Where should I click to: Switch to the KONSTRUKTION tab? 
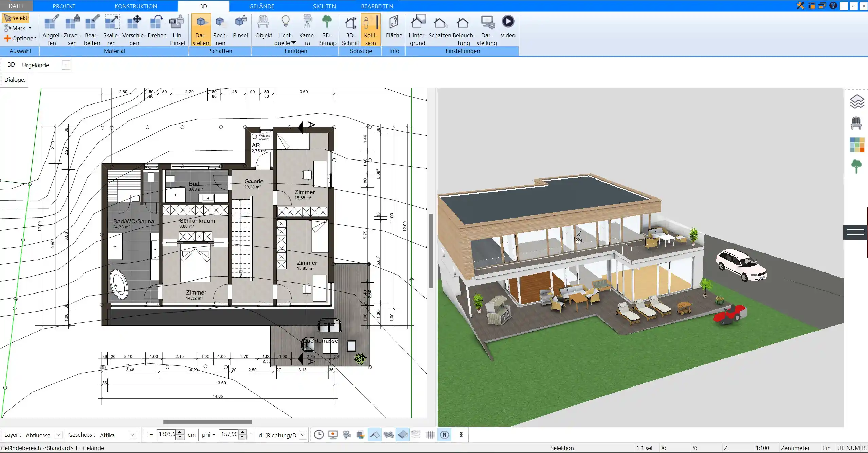pos(136,6)
